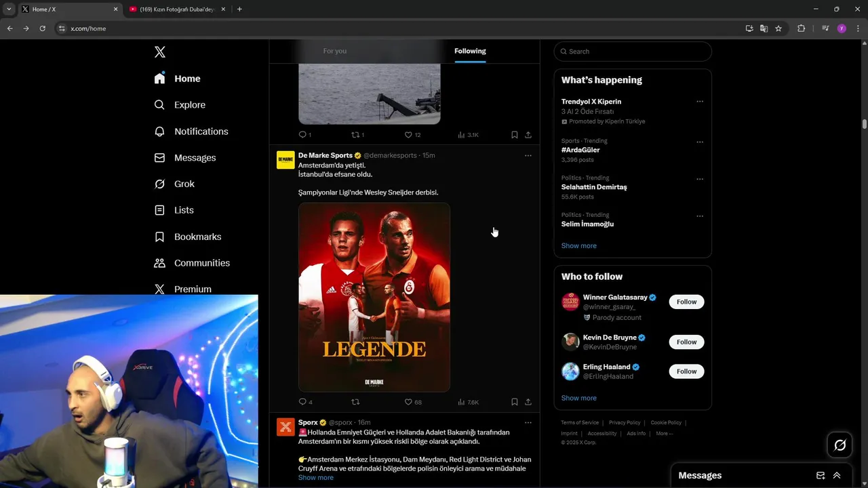Open Privacy Policy link
The image size is (868, 488).
pyautogui.click(x=625, y=423)
